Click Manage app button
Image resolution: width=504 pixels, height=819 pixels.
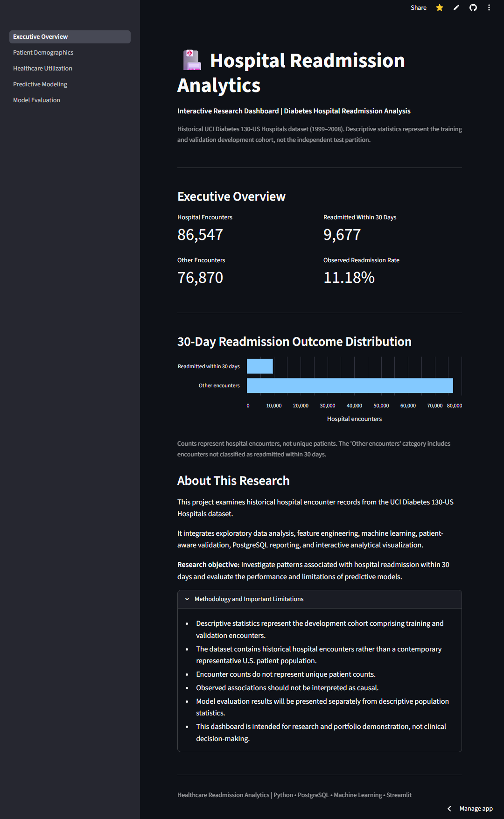click(476, 809)
